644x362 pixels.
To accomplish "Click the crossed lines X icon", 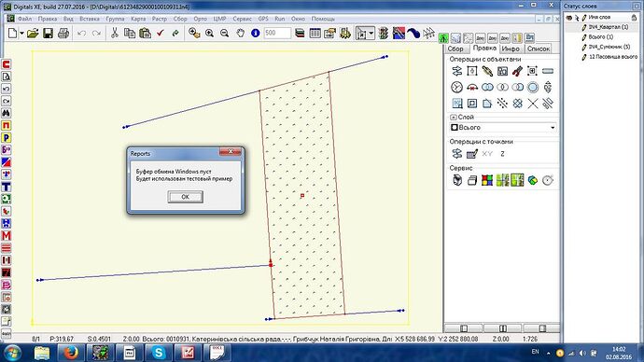I will pyautogui.click(x=533, y=104).
